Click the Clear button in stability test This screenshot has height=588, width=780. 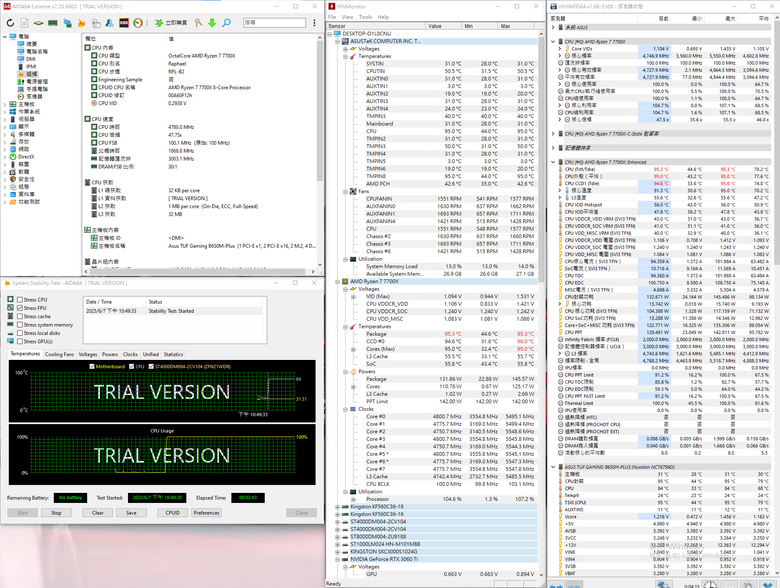tap(98, 513)
